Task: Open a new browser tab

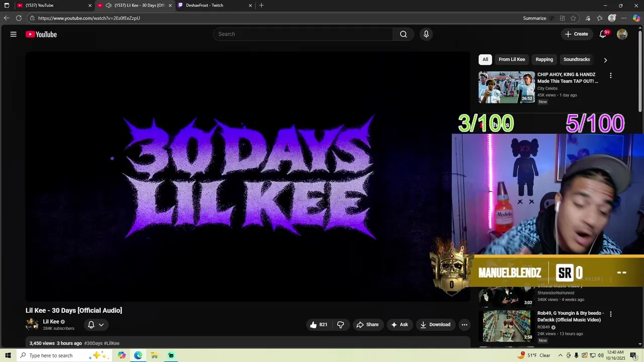Action: pyautogui.click(x=261, y=6)
